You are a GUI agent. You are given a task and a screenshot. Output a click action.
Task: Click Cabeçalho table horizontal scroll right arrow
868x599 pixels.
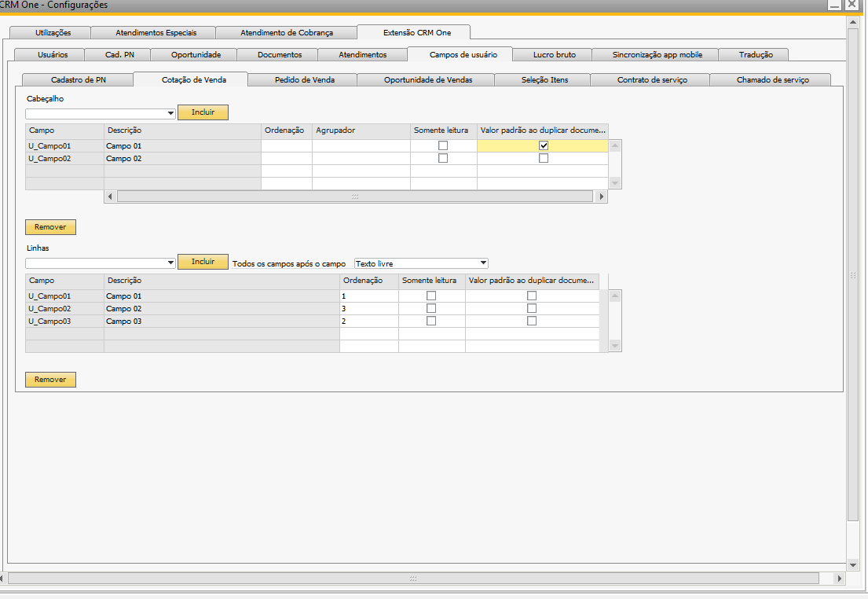(x=601, y=197)
